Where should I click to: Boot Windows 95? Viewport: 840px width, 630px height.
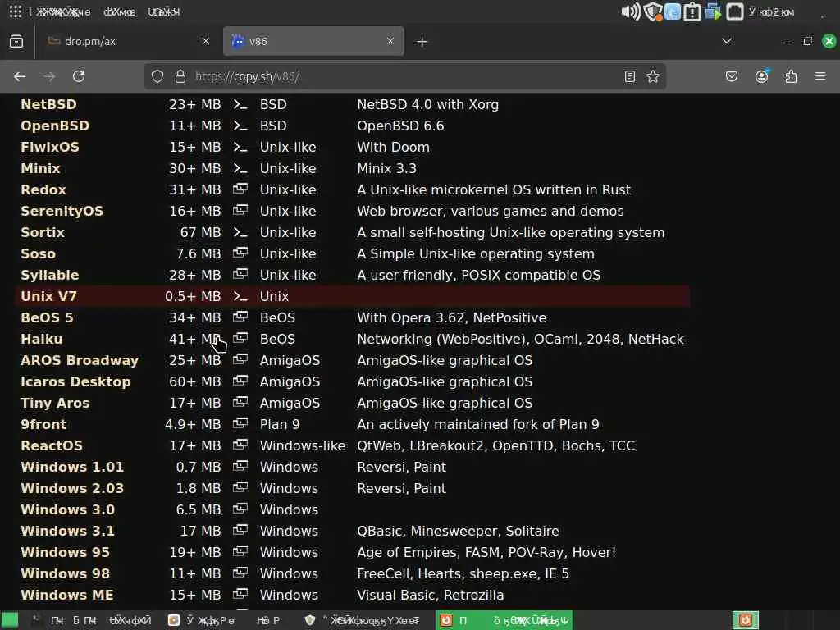coord(66,552)
